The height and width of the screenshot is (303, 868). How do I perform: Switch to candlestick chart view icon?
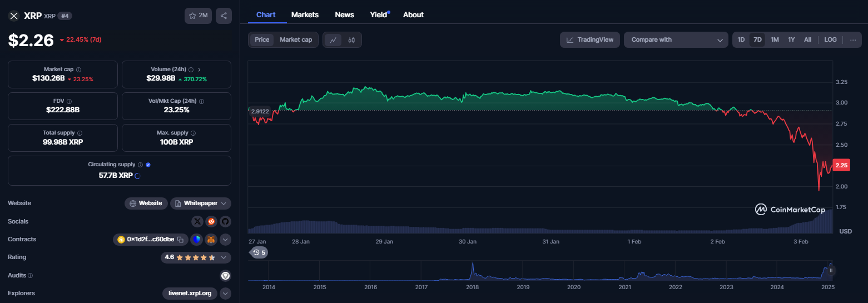(x=351, y=39)
